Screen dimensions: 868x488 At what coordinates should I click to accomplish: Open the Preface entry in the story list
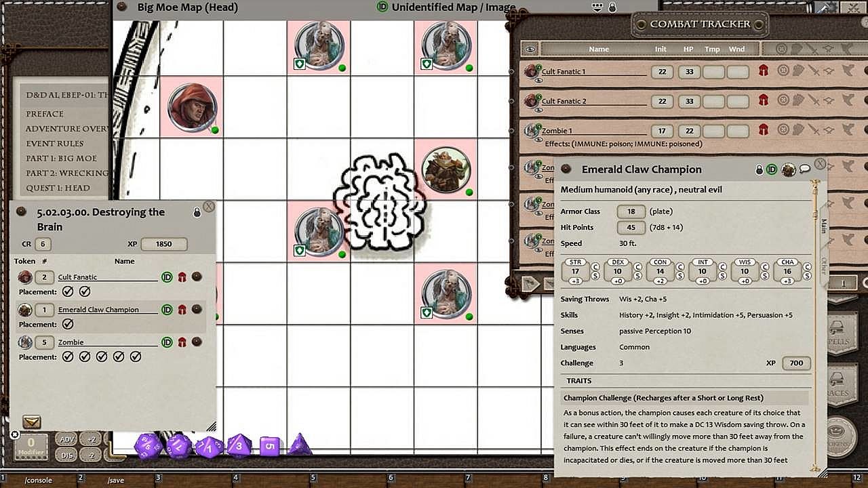(45, 114)
